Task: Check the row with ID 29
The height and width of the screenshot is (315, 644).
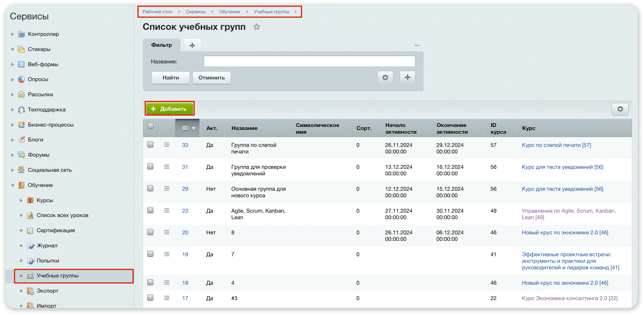Action: coord(150,188)
